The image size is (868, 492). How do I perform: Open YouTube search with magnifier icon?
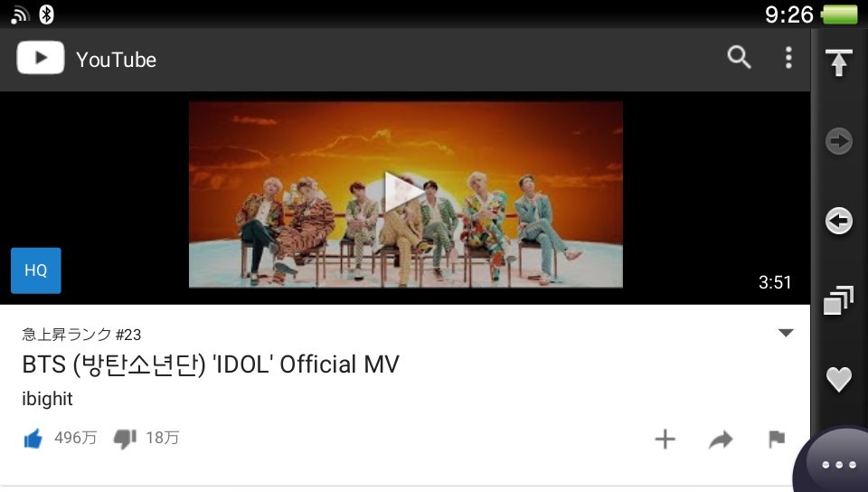click(739, 58)
